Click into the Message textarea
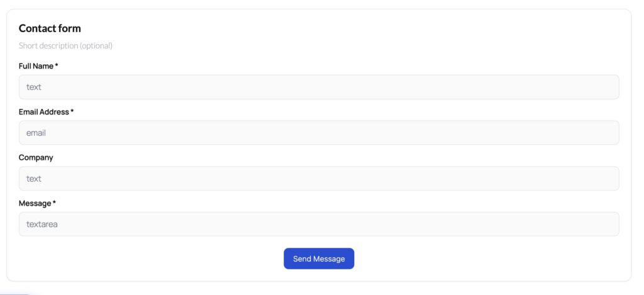 pos(319,224)
